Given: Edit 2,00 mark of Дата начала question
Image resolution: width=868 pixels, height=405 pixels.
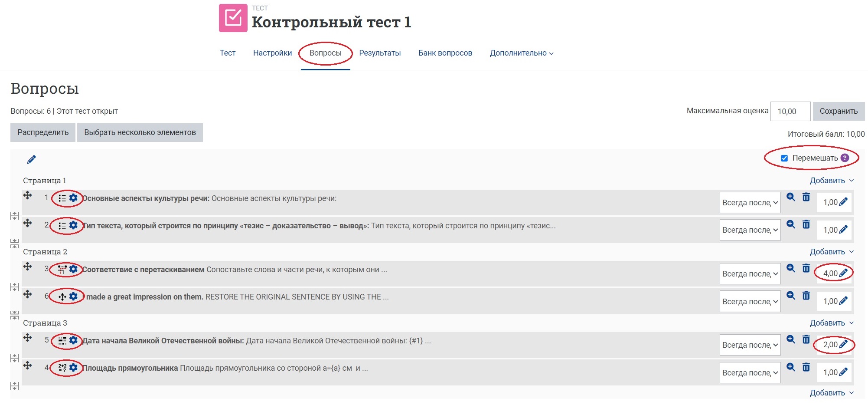Looking at the screenshot, I should [x=843, y=344].
